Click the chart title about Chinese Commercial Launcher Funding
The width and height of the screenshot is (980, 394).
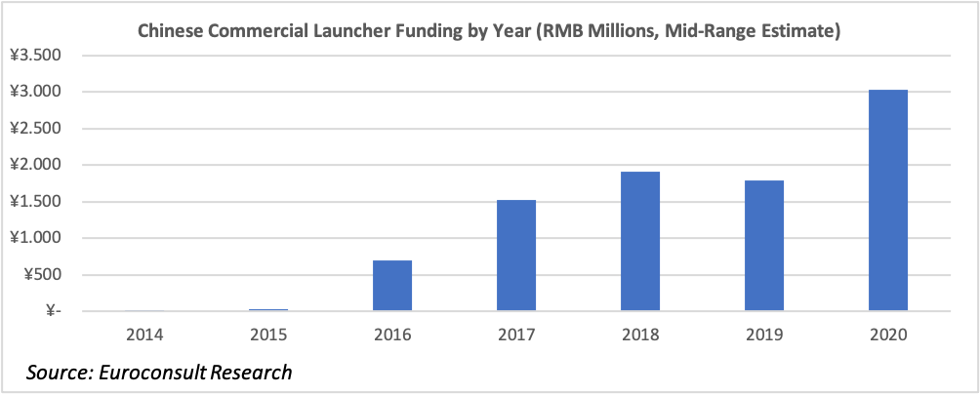pyautogui.click(x=488, y=32)
